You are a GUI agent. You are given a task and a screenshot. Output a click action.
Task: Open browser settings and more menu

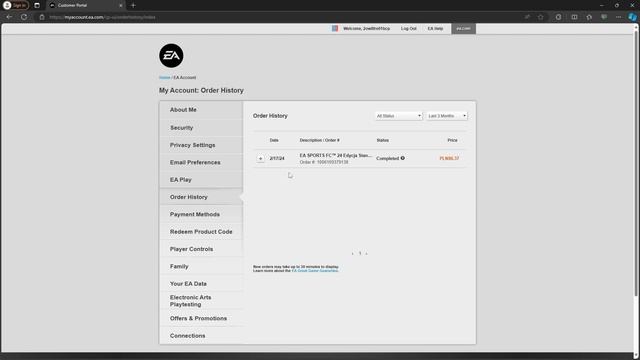[x=619, y=17]
